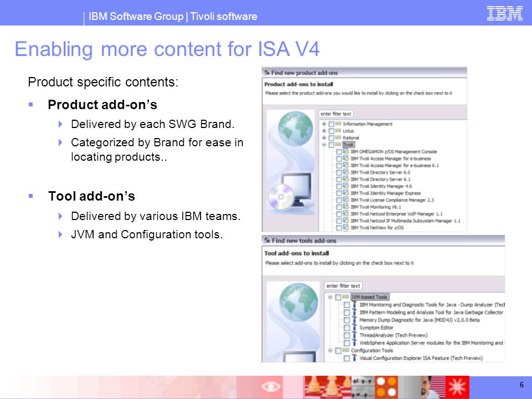Check the Symptom Editor checkbox
Screen dimensions: 532x399
(x=347, y=328)
